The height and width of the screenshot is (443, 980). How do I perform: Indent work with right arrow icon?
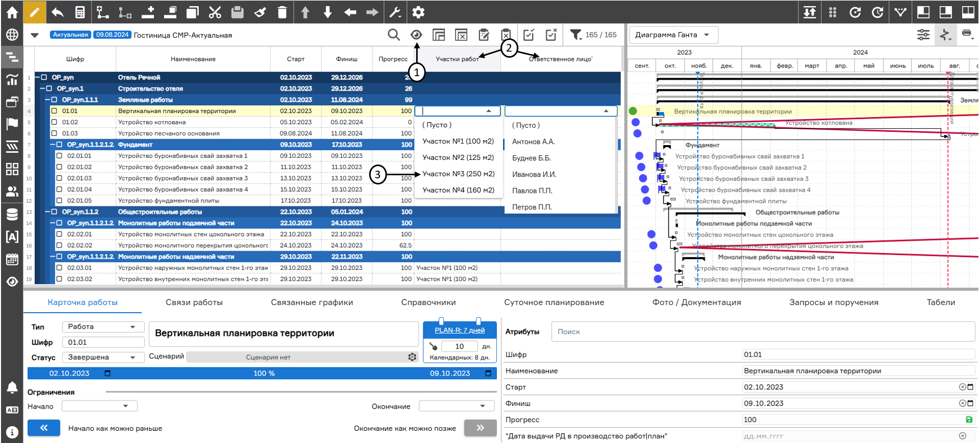tap(373, 12)
